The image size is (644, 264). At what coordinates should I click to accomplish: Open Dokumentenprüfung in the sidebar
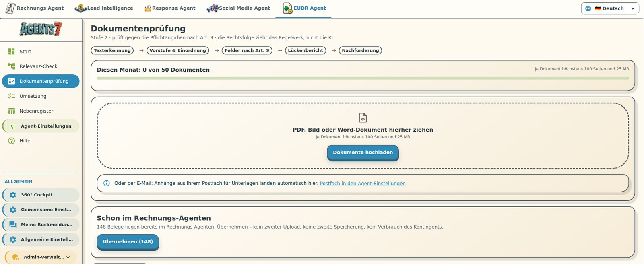pyautogui.click(x=41, y=81)
